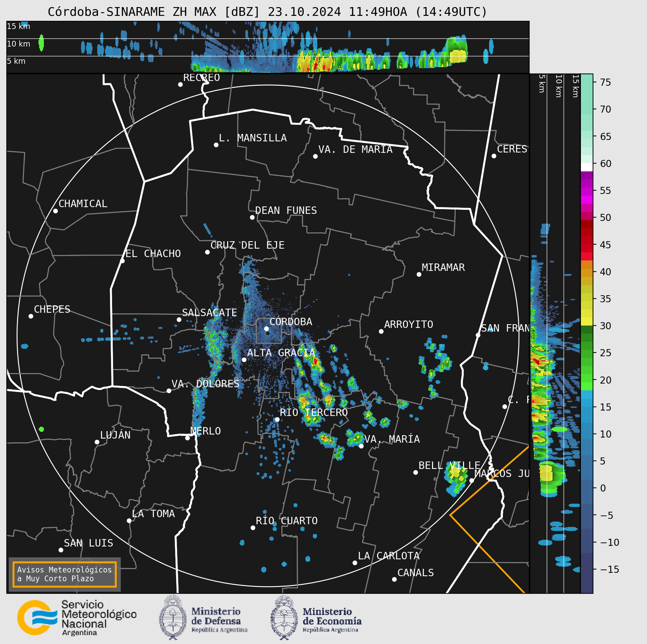Click the VA. DOLORES marker dot

click(169, 391)
